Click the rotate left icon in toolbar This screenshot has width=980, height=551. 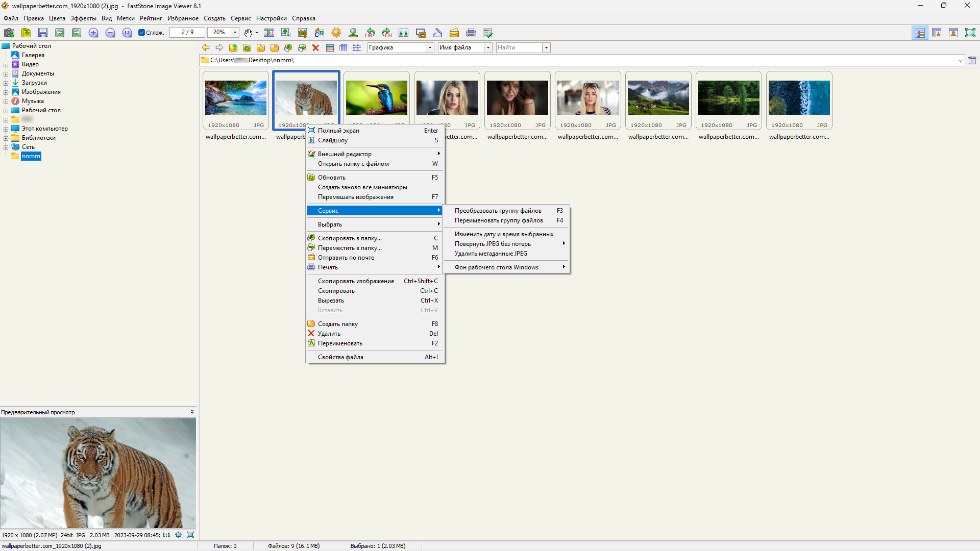tap(370, 33)
